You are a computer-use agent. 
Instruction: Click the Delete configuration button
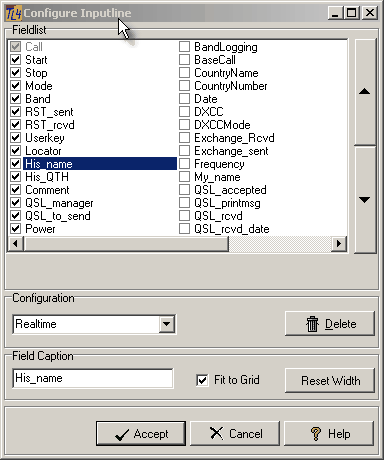tap(330, 324)
